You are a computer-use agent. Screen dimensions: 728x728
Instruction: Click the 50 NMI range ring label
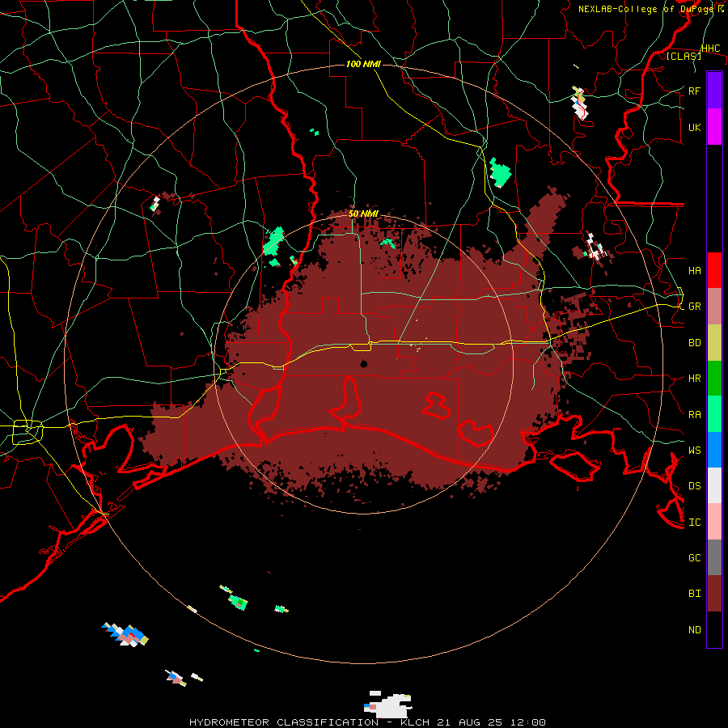coord(363,214)
